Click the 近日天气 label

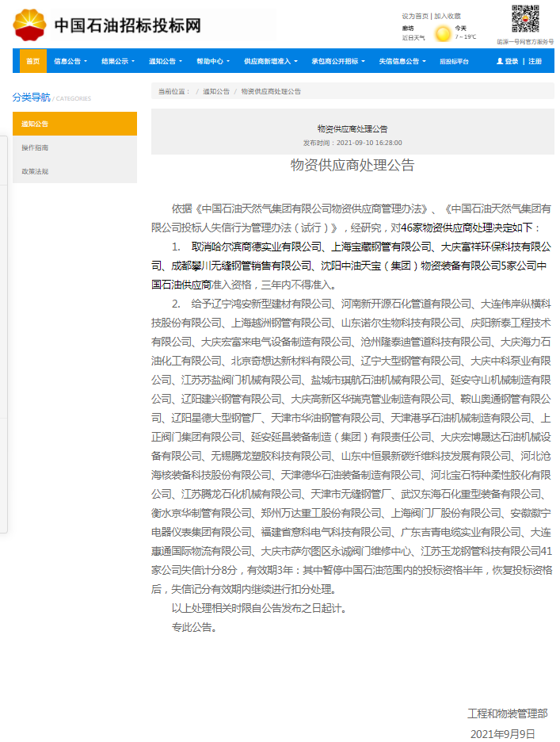413,37
